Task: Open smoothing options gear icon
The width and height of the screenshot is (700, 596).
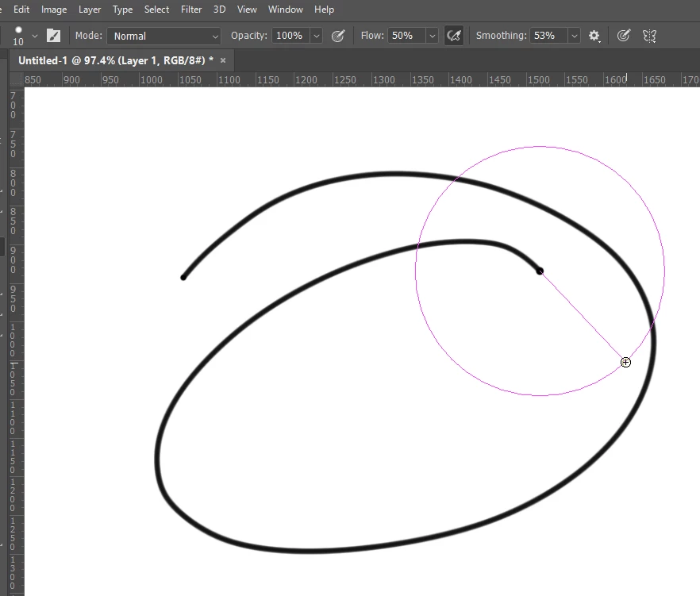Action: coord(594,36)
